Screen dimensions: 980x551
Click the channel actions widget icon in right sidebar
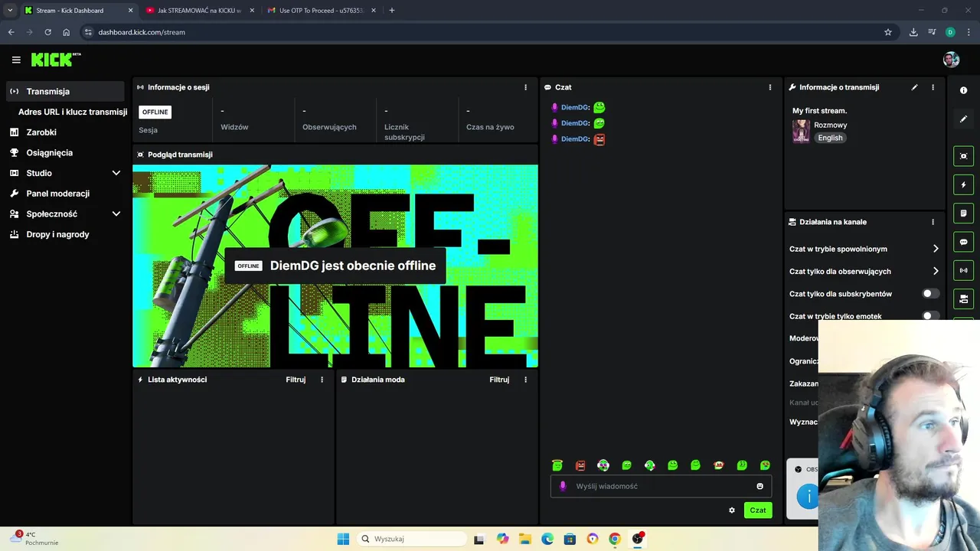[x=963, y=298]
